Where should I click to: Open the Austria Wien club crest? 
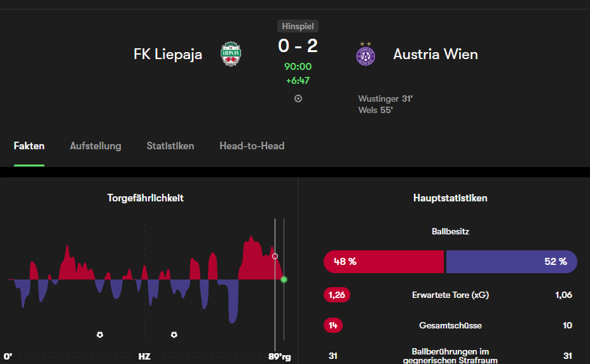coord(366,55)
